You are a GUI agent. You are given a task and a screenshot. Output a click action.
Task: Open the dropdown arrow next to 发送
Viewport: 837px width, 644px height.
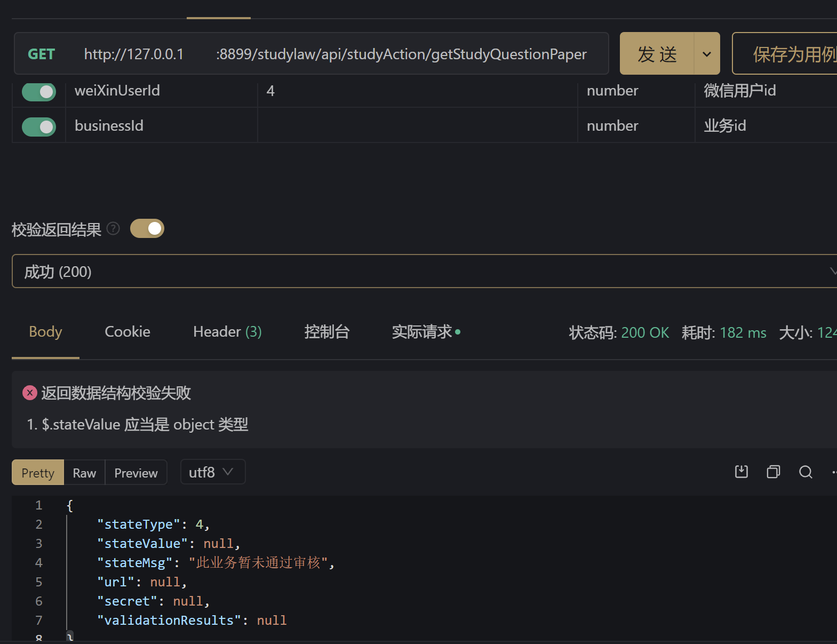point(707,53)
